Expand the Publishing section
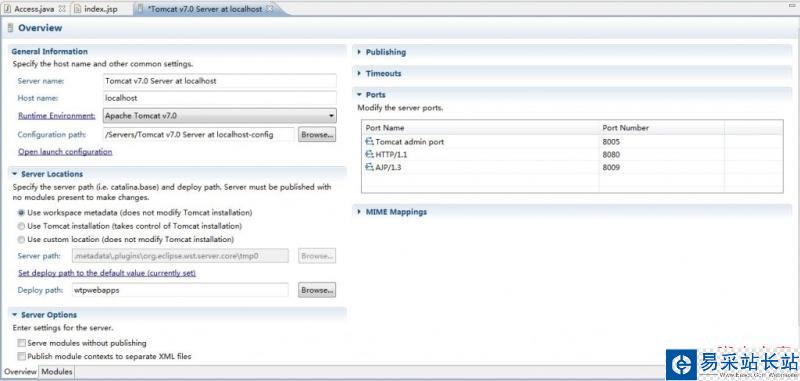This screenshot has width=800, height=381. click(359, 52)
